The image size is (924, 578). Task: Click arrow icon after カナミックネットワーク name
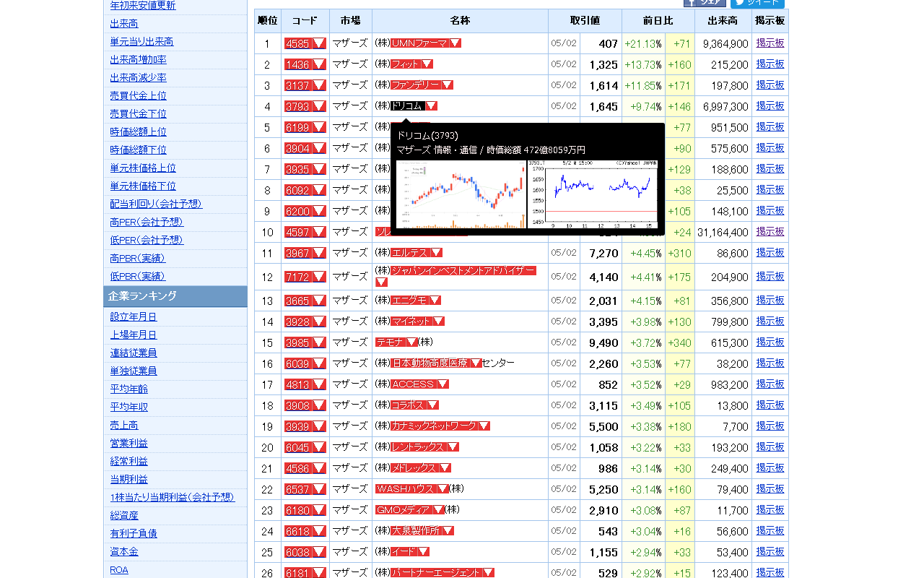[x=484, y=426]
